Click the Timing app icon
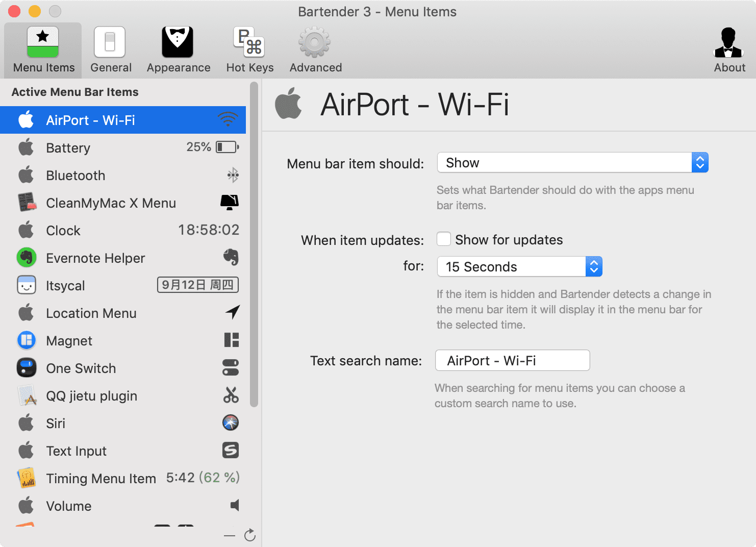 [x=27, y=478]
